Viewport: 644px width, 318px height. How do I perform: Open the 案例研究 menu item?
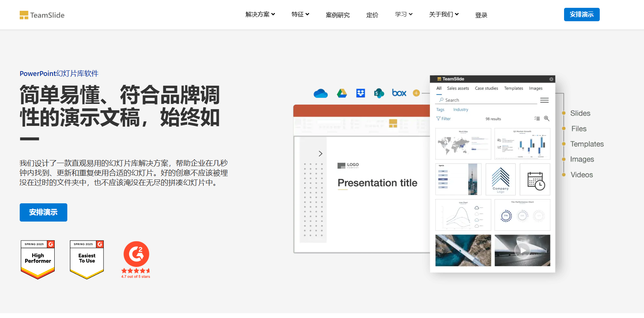tap(338, 15)
